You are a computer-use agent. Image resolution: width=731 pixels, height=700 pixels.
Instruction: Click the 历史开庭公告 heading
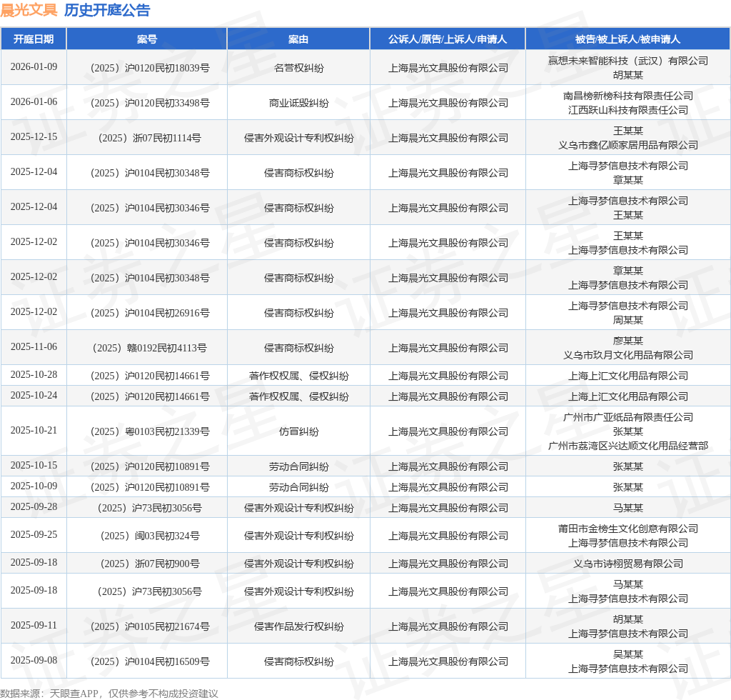click(x=107, y=10)
